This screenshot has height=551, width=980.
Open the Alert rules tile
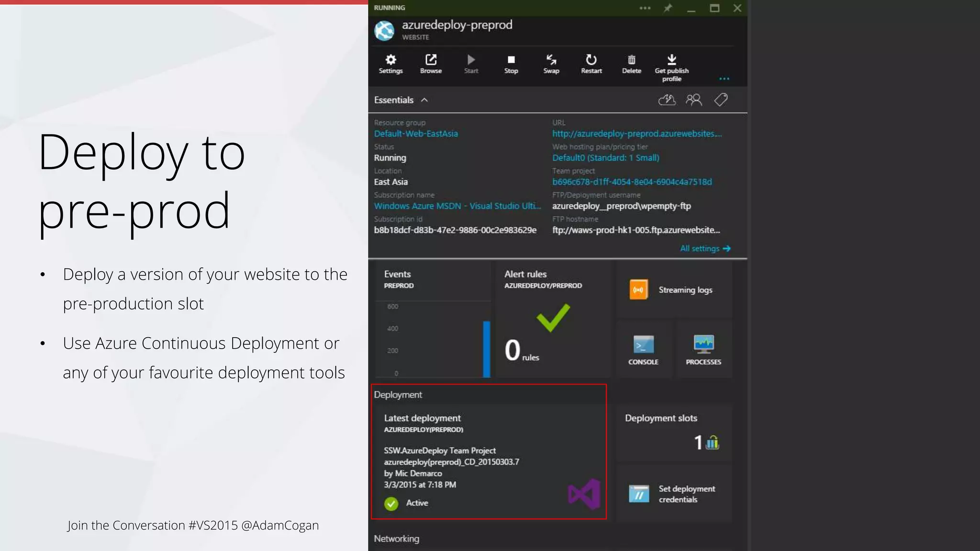tap(553, 320)
